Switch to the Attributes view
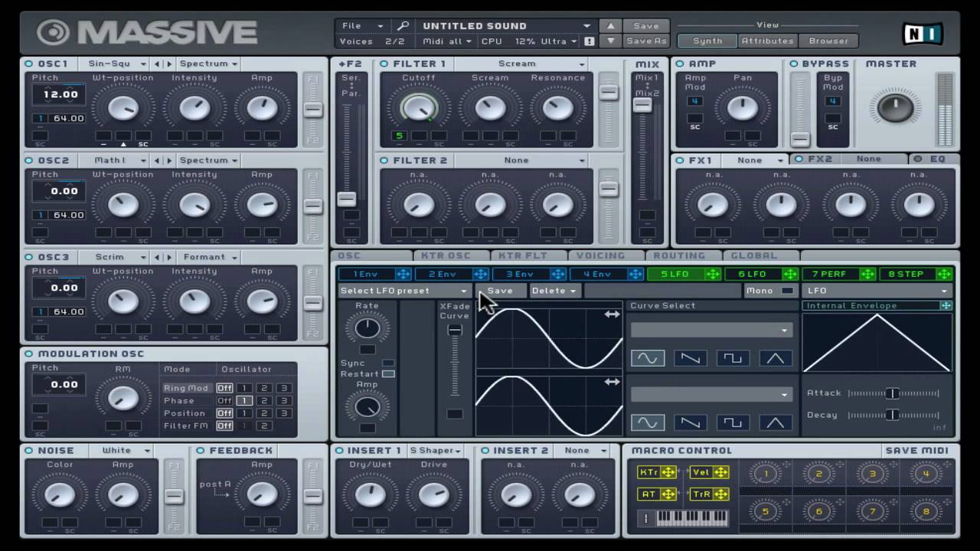 (x=768, y=41)
